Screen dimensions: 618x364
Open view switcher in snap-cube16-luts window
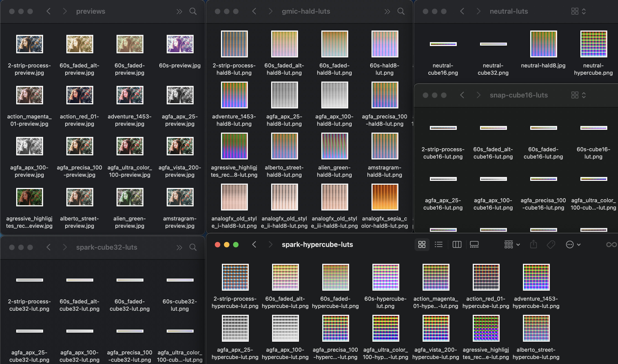pos(578,95)
